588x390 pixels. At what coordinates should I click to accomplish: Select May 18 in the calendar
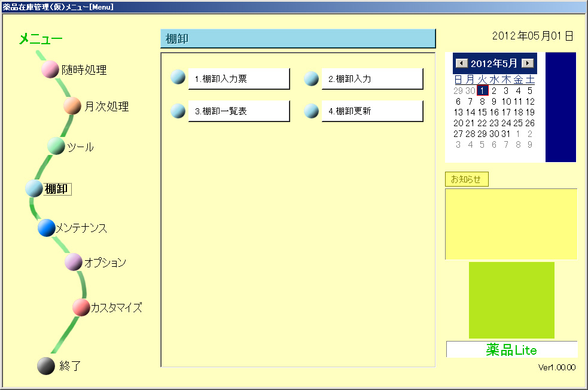coord(518,112)
